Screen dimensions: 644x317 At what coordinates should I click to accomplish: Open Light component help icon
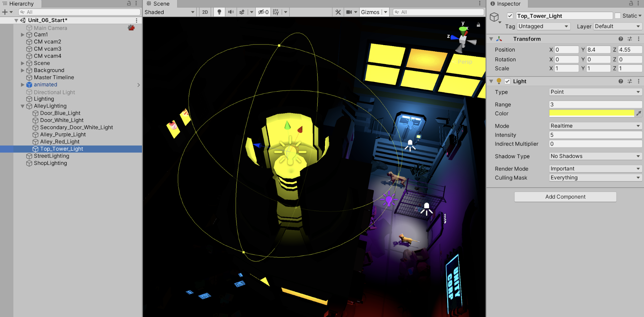point(620,82)
